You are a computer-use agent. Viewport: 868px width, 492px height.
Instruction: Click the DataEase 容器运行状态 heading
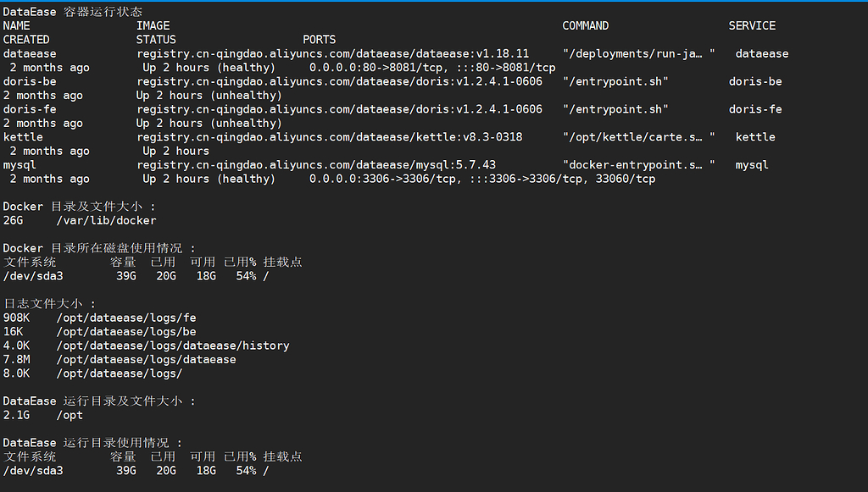coord(73,12)
